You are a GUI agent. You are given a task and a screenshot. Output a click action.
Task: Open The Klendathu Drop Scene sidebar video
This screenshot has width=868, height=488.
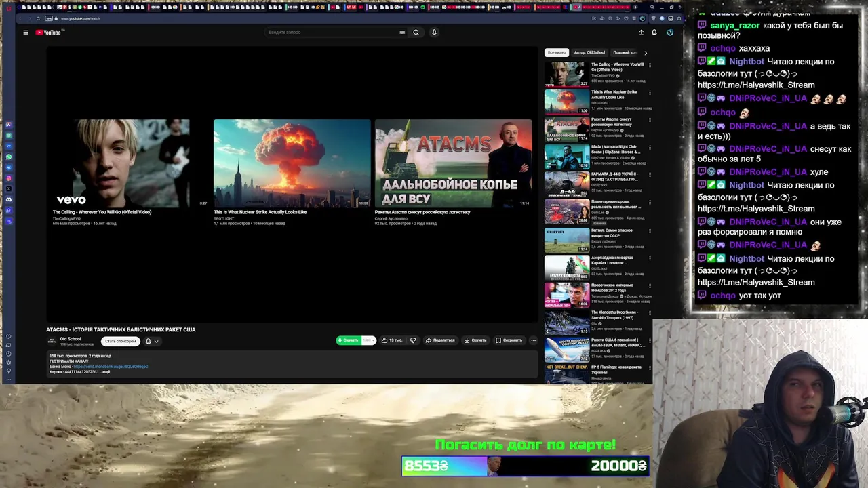coord(614,314)
